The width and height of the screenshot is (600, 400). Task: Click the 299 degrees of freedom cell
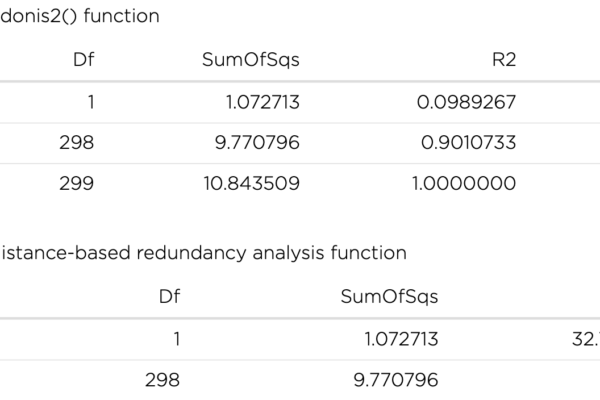(77, 183)
